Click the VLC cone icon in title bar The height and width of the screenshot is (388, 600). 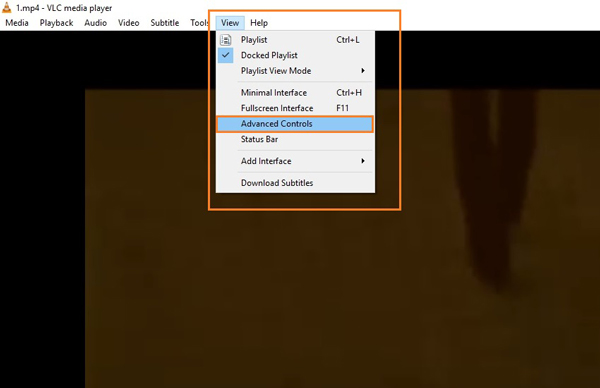(x=7, y=7)
